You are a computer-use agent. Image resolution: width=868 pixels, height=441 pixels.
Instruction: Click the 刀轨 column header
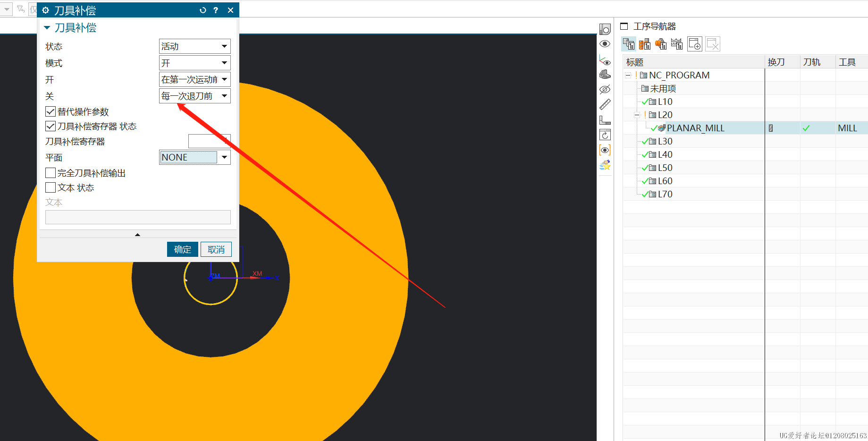pos(817,62)
